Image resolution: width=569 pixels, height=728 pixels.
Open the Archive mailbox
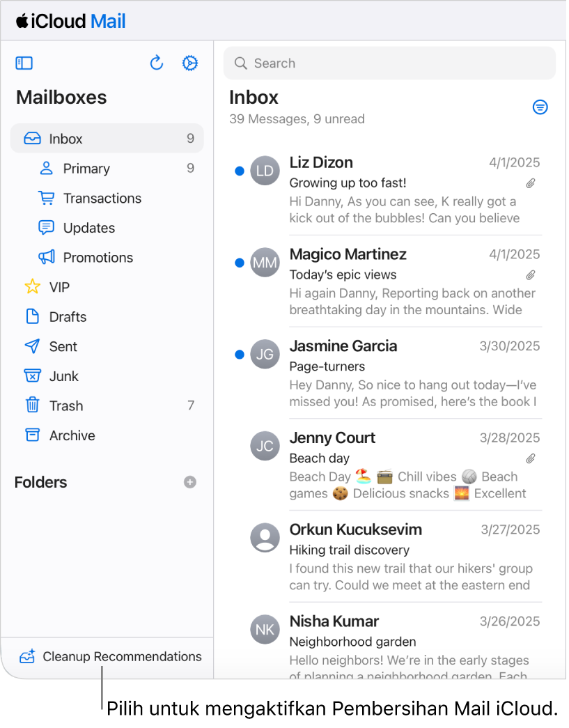tap(107, 435)
